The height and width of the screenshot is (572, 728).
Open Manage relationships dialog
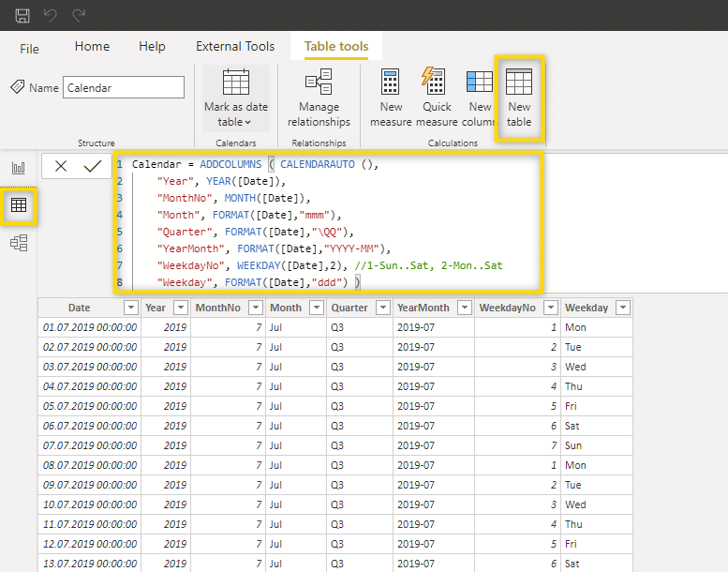tap(319, 98)
